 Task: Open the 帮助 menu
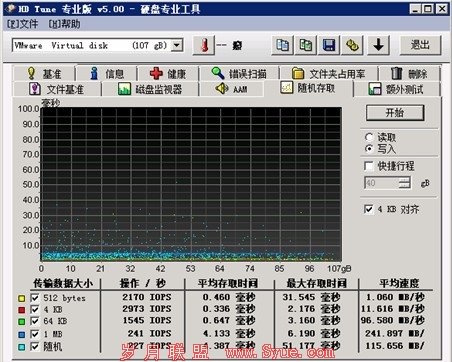click(64, 24)
